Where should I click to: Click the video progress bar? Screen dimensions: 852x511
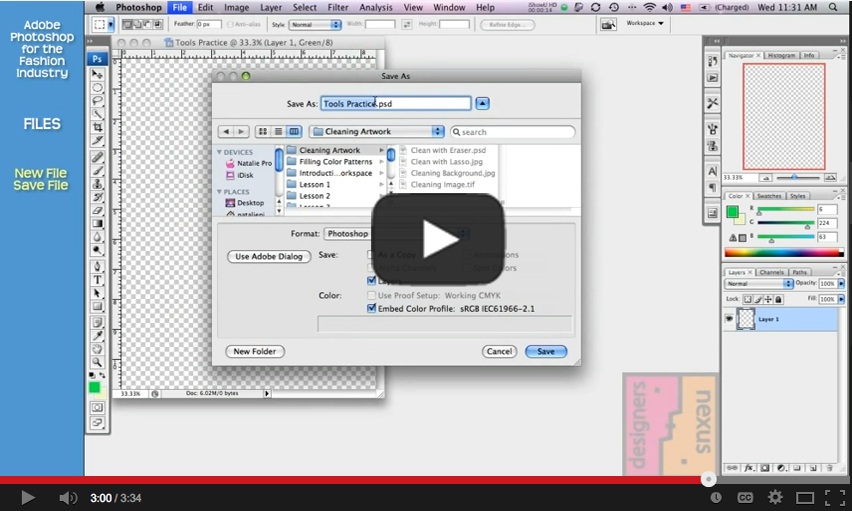click(x=426, y=480)
